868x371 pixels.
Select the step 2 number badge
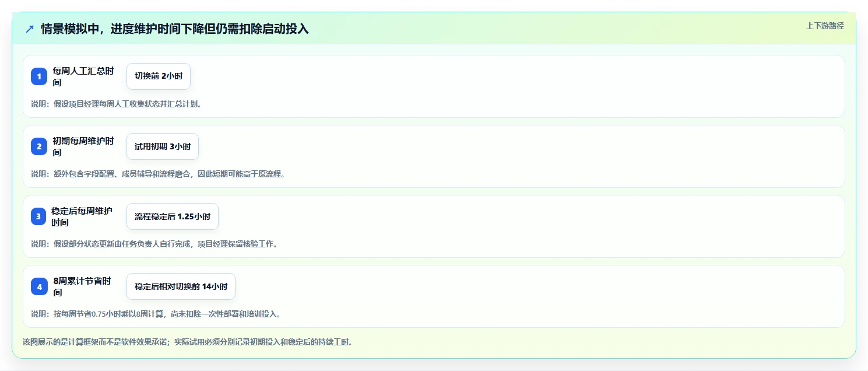point(39,146)
